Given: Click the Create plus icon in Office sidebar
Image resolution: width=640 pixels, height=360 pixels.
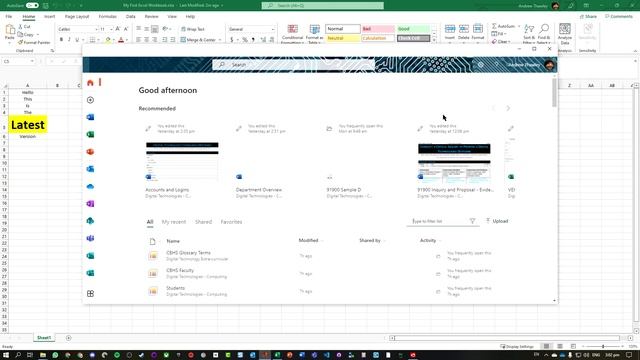Looking at the screenshot, I should click(90, 100).
